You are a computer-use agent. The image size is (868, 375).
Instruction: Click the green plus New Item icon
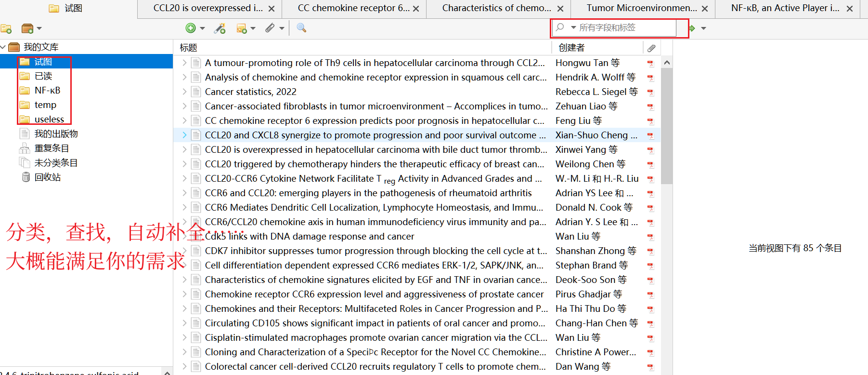[191, 28]
